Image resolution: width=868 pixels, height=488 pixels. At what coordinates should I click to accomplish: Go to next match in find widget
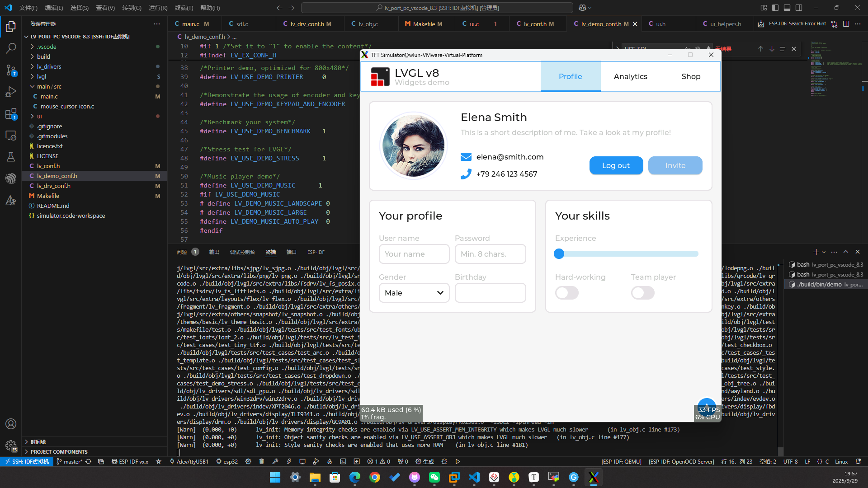[772, 49]
